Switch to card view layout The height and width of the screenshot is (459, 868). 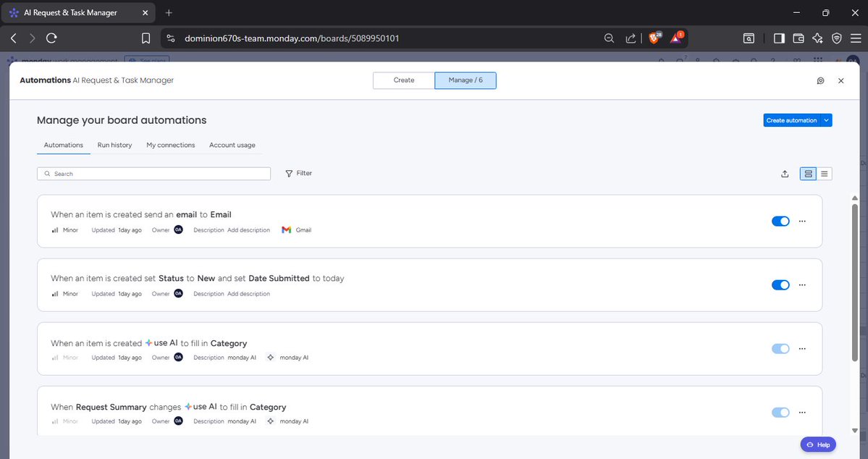808,174
